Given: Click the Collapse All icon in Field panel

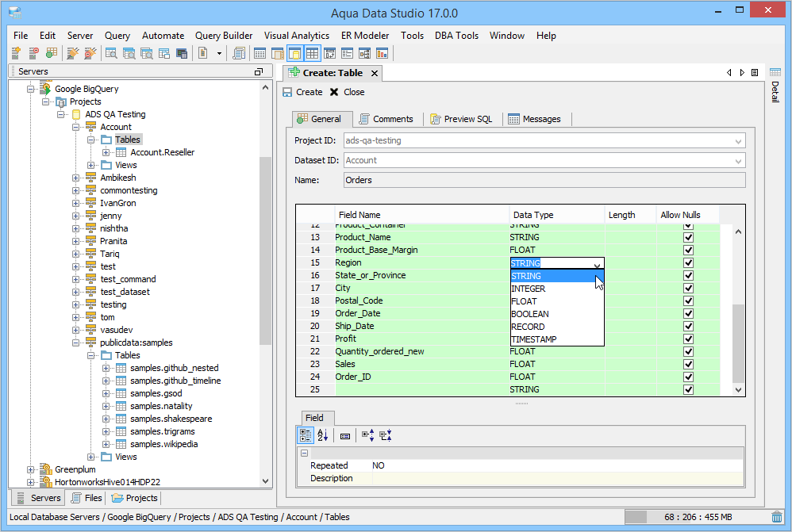Looking at the screenshot, I should [x=386, y=435].
